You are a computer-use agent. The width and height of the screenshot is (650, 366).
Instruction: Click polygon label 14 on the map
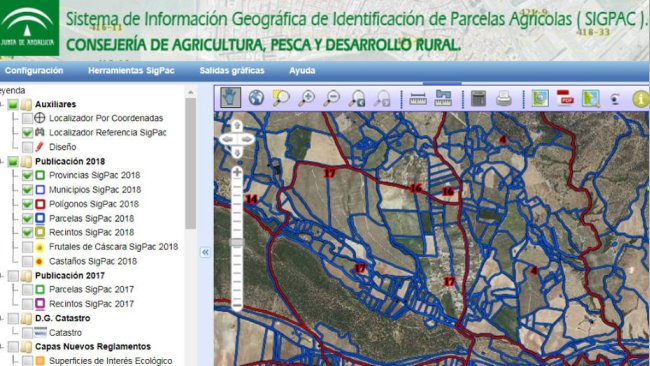click(x=251, y=199)
